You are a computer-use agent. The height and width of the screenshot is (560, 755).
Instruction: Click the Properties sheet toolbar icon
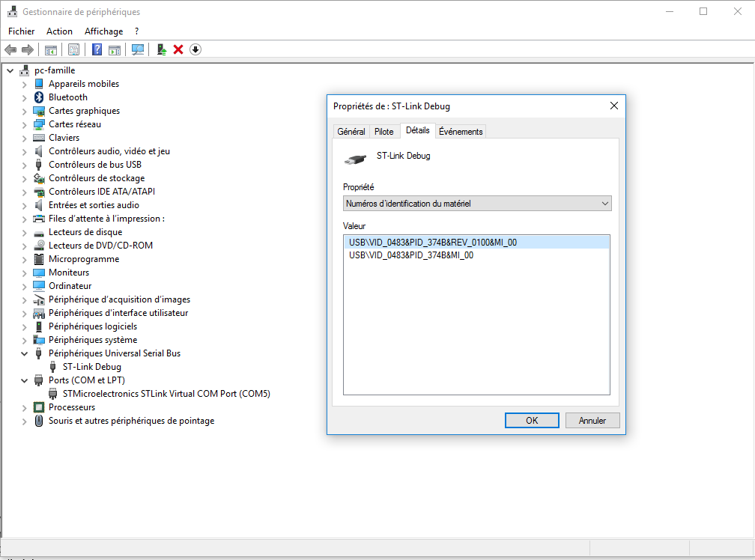[x=73, y=49]
